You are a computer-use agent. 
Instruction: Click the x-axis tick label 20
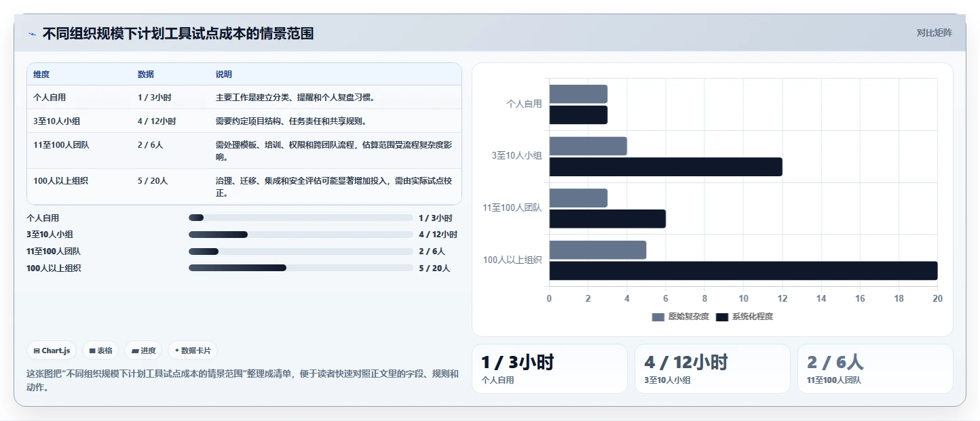pyautogui.click(x=937, y=298)
